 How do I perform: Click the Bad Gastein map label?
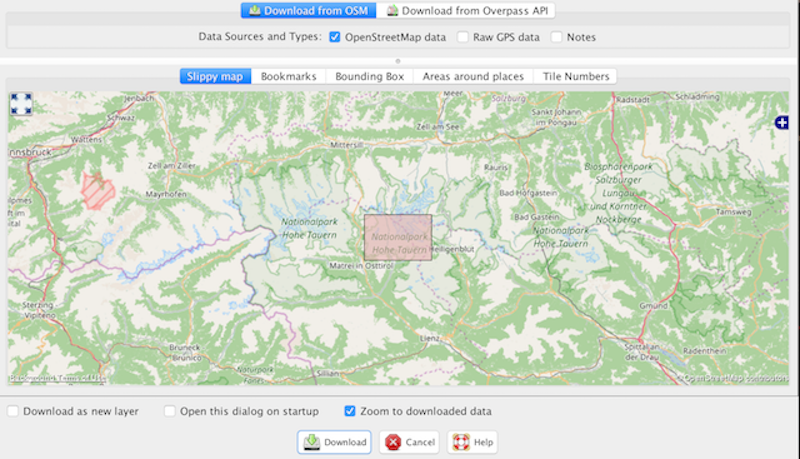point(536,217)
